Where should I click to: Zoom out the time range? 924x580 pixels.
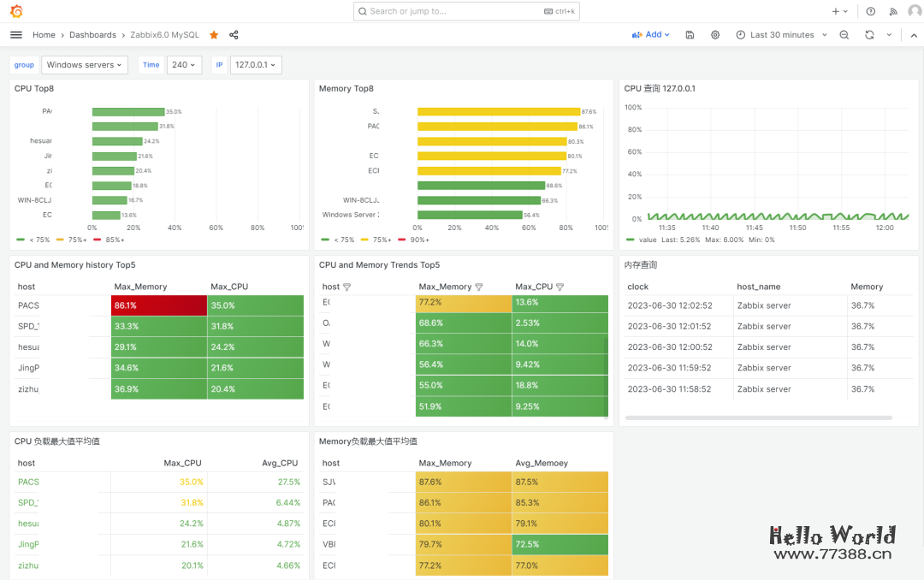843,35
